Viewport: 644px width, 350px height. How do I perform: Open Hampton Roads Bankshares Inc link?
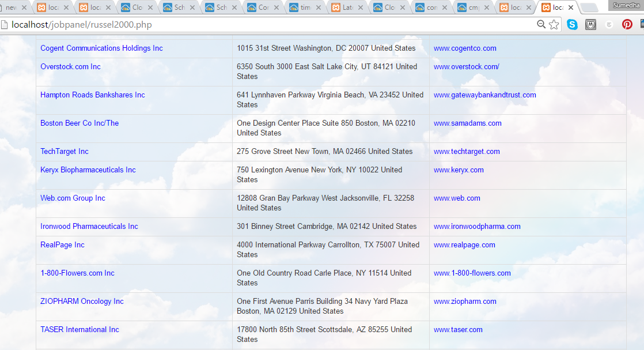[92, 95]
